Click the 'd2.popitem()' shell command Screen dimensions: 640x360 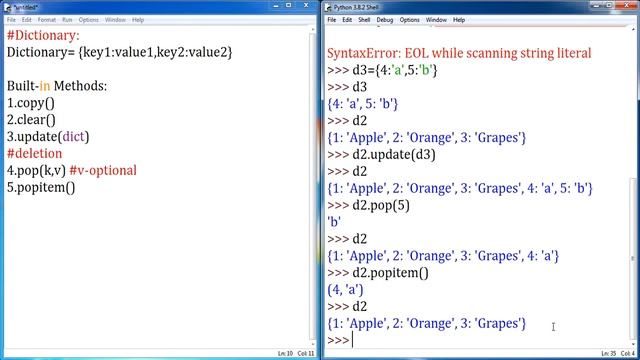point(390,273)
